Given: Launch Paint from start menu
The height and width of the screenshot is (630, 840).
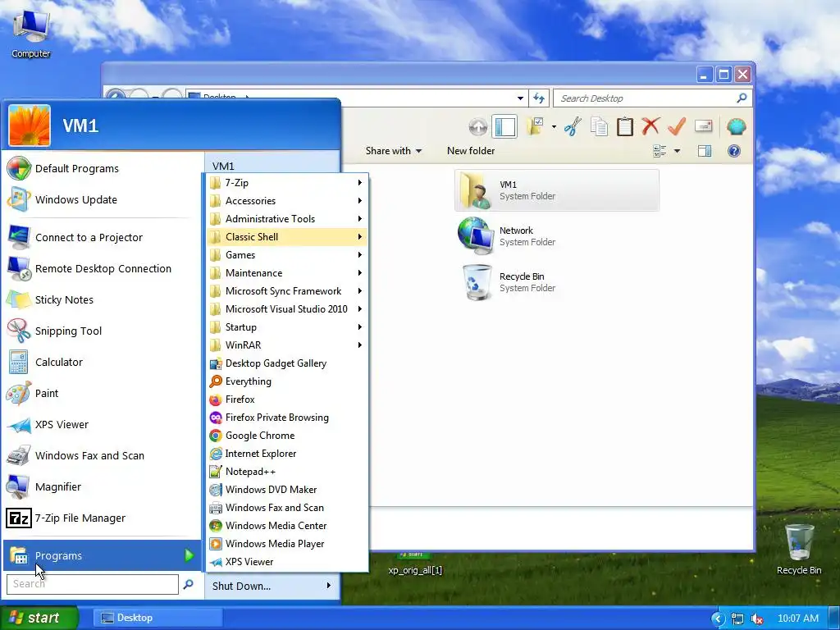Looking at the screenshot, I should click(x=102, y=393).
